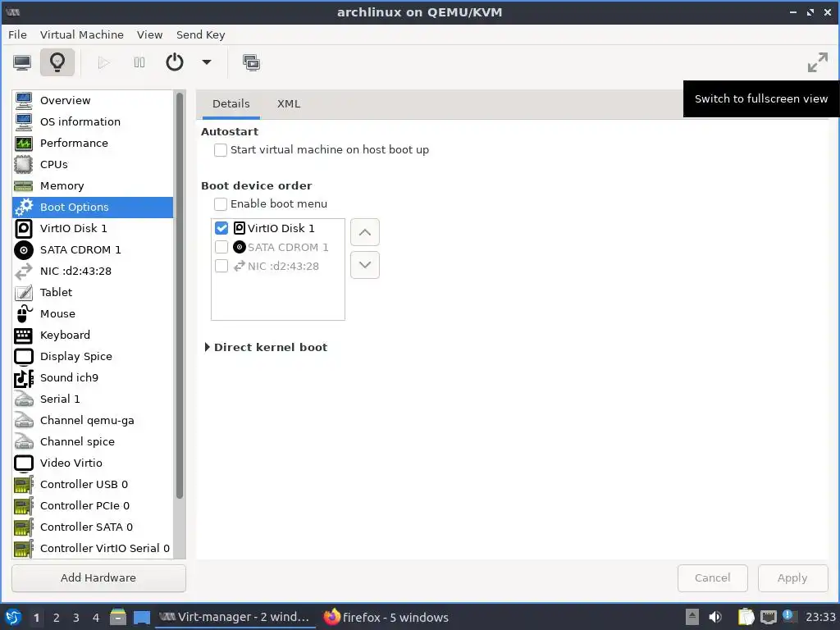The image size is (840, 630).
Task: Click the Virt-manager taskbar entry
Action: [x=235, y=617]
